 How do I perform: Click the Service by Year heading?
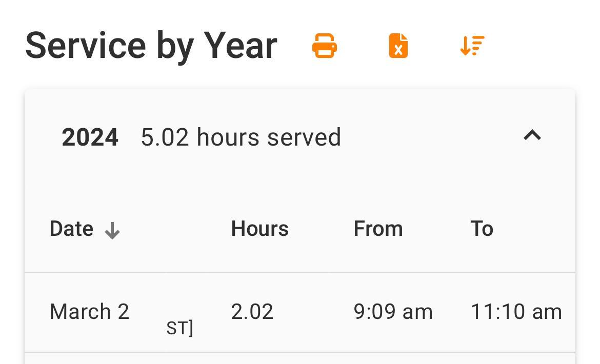(151, 46)
